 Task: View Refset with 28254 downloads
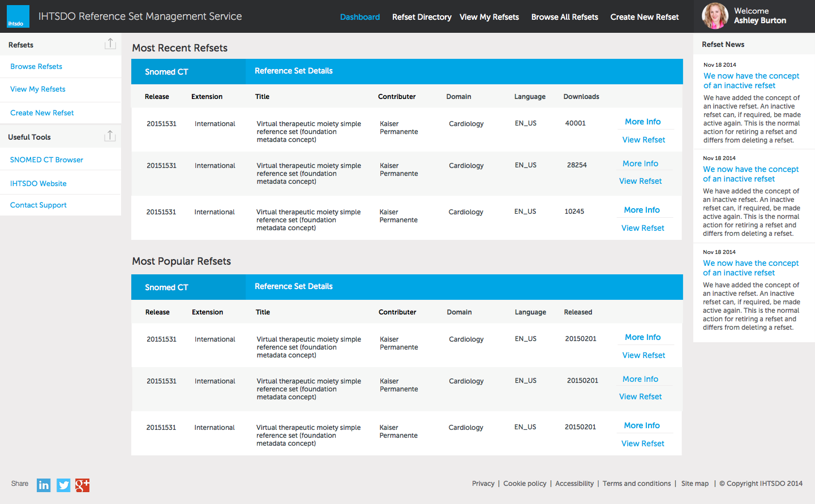coord(640,181)
